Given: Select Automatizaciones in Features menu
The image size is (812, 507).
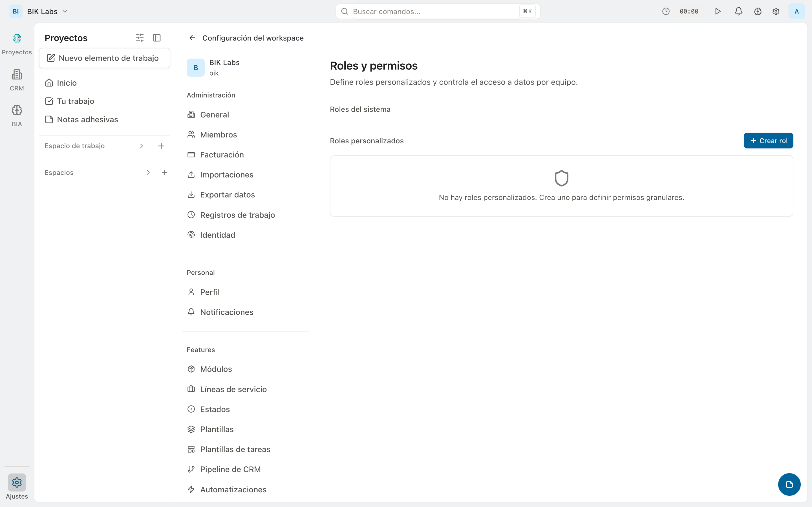Looking at the screenshot, I should click(233, 489).
